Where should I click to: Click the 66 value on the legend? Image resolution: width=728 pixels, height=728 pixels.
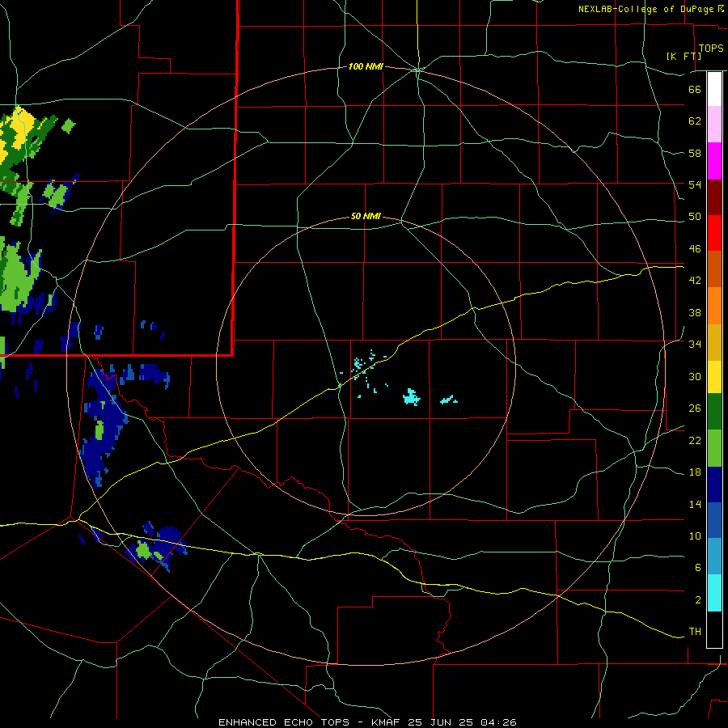695,89
